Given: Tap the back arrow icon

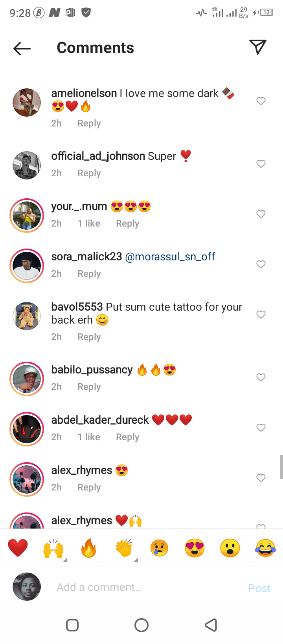Looking at the screenshot, I should click(x=22, y=48).
